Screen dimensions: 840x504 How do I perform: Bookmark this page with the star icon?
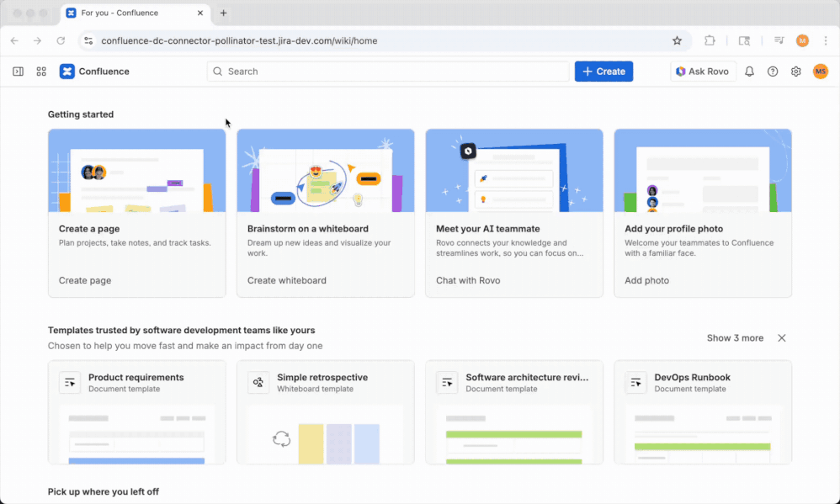pyautogui.click(x=678, y=40)
